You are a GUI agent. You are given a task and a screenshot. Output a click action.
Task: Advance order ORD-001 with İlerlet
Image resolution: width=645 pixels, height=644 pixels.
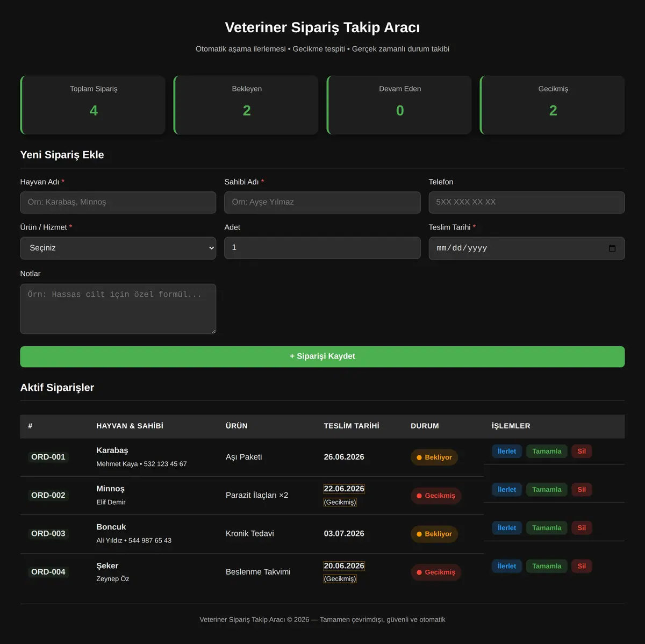[x=507, y=452]
